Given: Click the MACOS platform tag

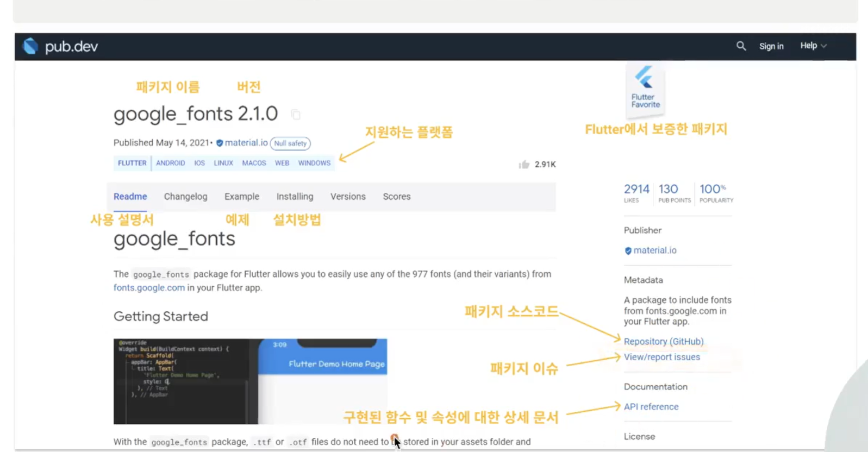Looking at the screenshot, I should (254, 163).
